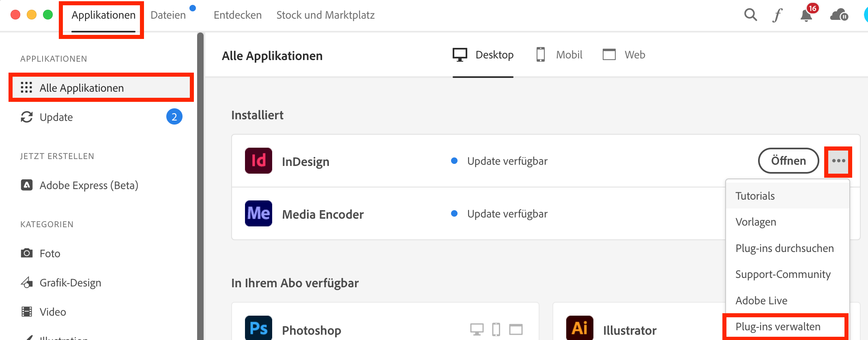The width and height of the screenshot is (868, 340).
Task: Select the Web platform tab
Action: 624,55
